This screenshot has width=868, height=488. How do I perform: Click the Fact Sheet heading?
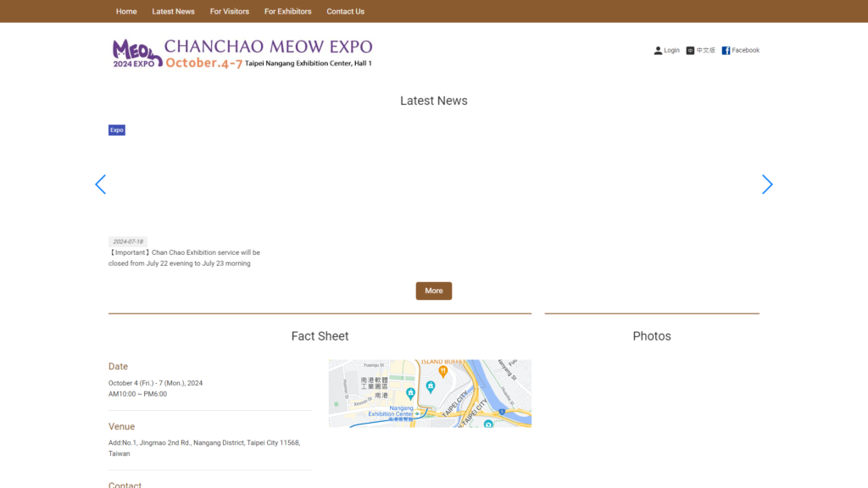coord(320,335)
